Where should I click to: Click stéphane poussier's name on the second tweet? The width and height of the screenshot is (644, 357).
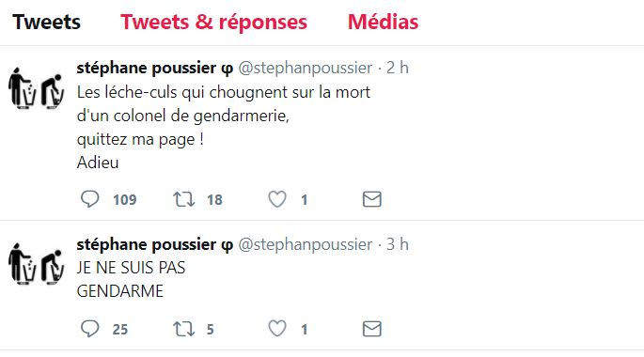point(155,244)
